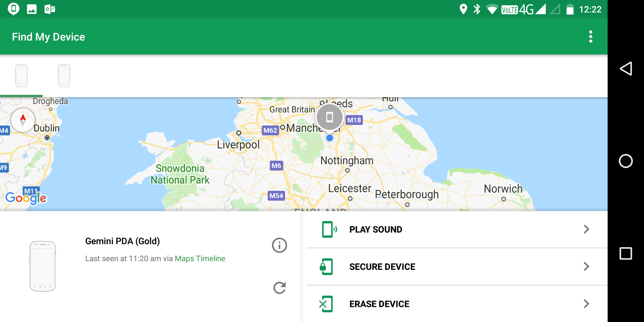The image size is (644, 322).
Task: Tap the Play Sound phone icon
Action: coord(329,229)
